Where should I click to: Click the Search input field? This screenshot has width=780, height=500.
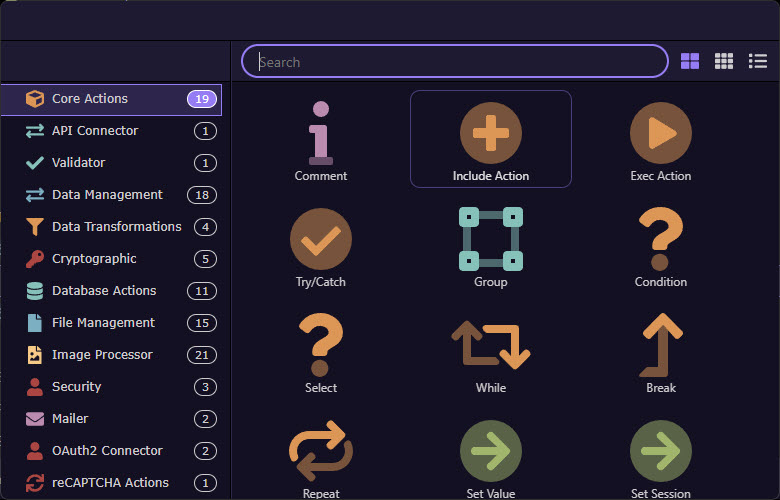point(455,62)
